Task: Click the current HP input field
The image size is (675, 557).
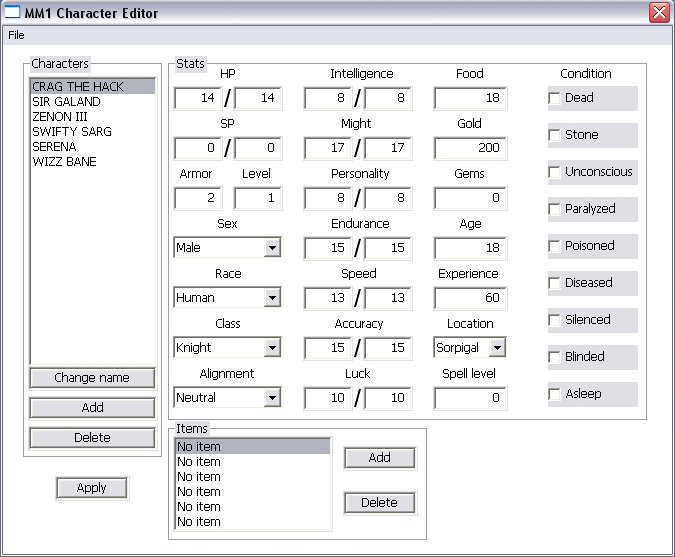Action: [x=198, y=98]
